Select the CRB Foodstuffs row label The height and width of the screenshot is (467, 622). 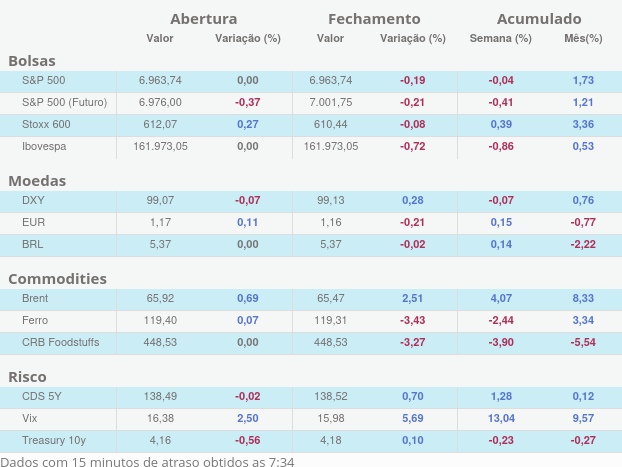61,342
